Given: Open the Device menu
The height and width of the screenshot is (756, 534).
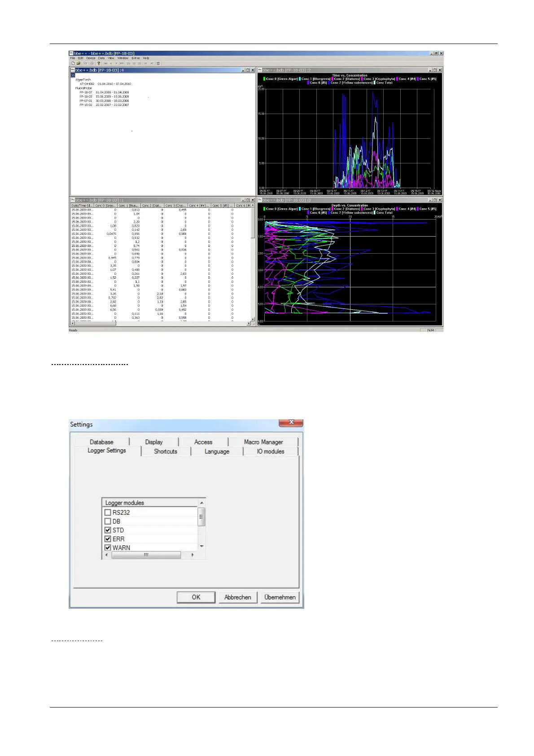Looking at the screenshot, I should (x=91, y=58).
